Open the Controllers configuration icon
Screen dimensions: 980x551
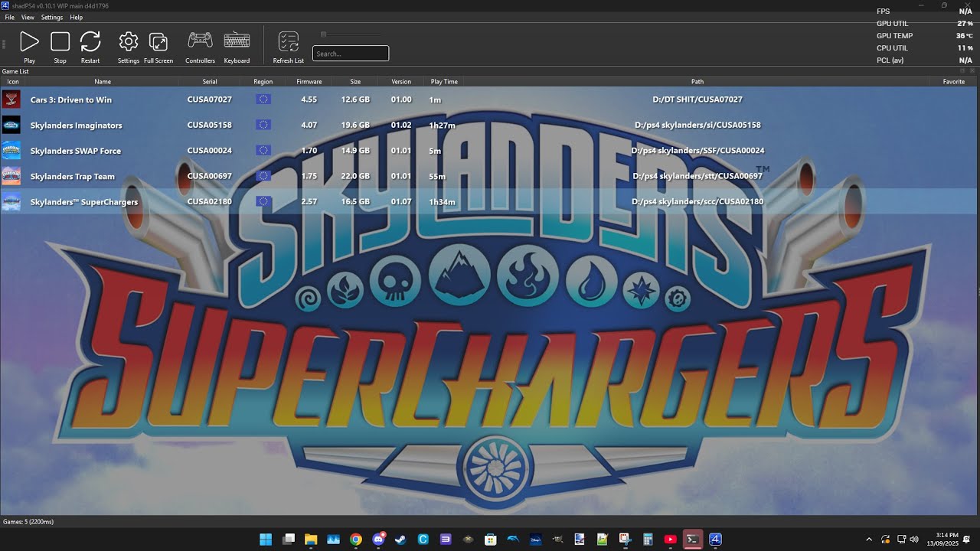coord(201,40)
